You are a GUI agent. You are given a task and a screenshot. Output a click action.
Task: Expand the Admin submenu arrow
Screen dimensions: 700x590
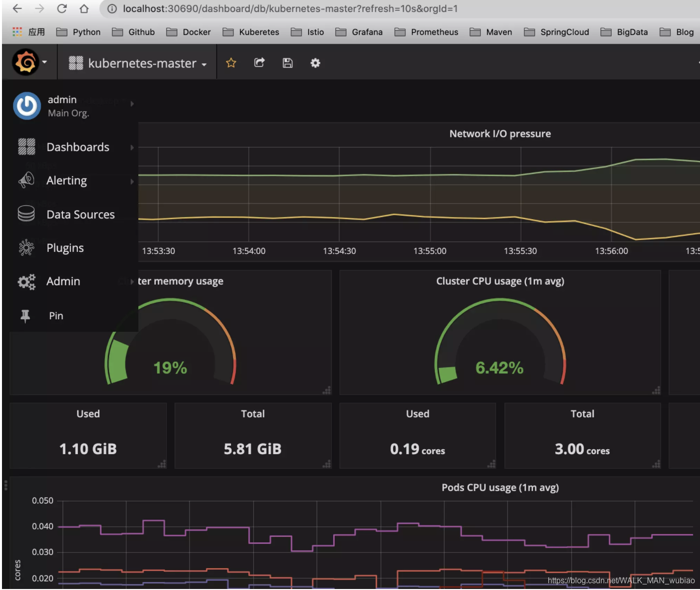(x=132, y=282)
